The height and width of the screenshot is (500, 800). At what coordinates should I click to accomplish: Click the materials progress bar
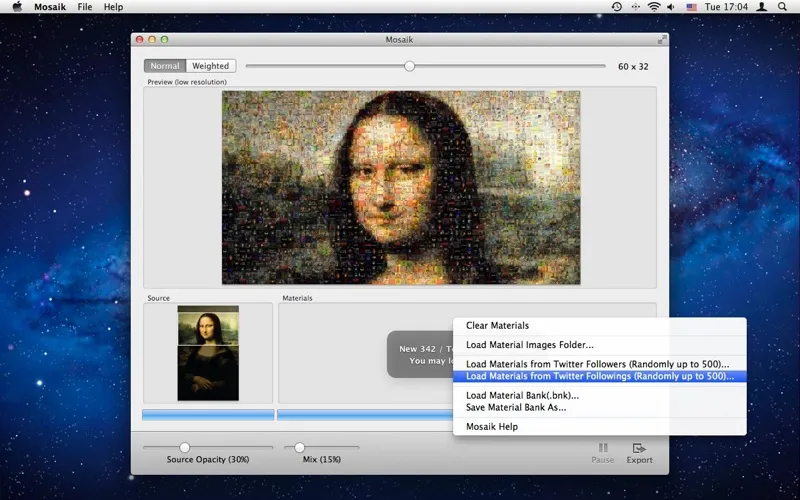click(365, 415)
